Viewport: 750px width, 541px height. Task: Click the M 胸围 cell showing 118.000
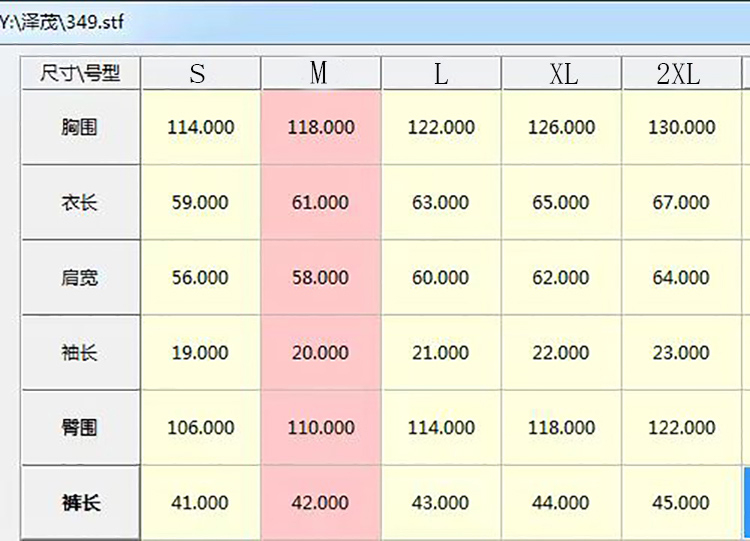321,127
